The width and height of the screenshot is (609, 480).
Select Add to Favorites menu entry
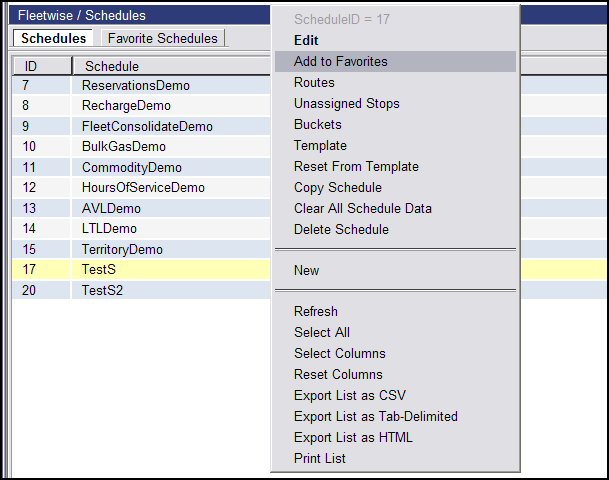pos(395,61)
